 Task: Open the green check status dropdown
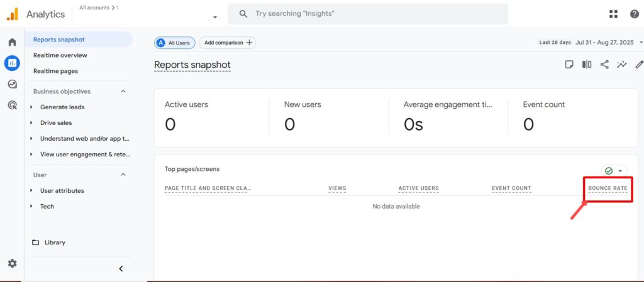[614, 171]
